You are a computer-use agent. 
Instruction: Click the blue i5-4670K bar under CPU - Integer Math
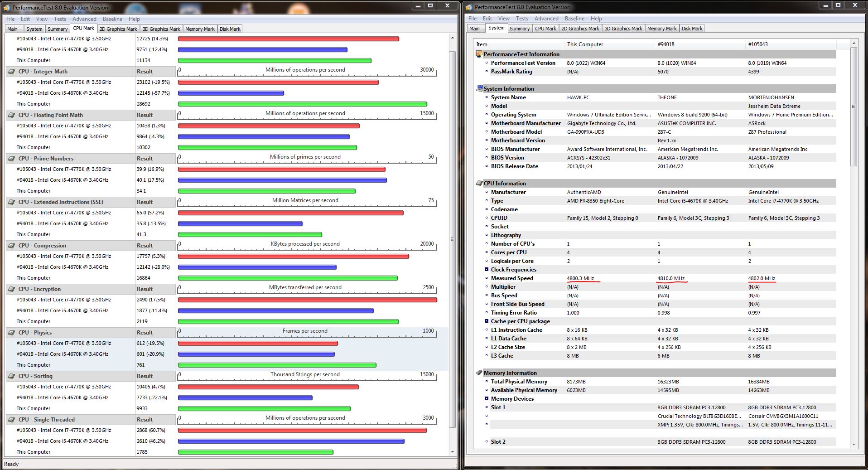pyautogui.click(x=231, y=93)
